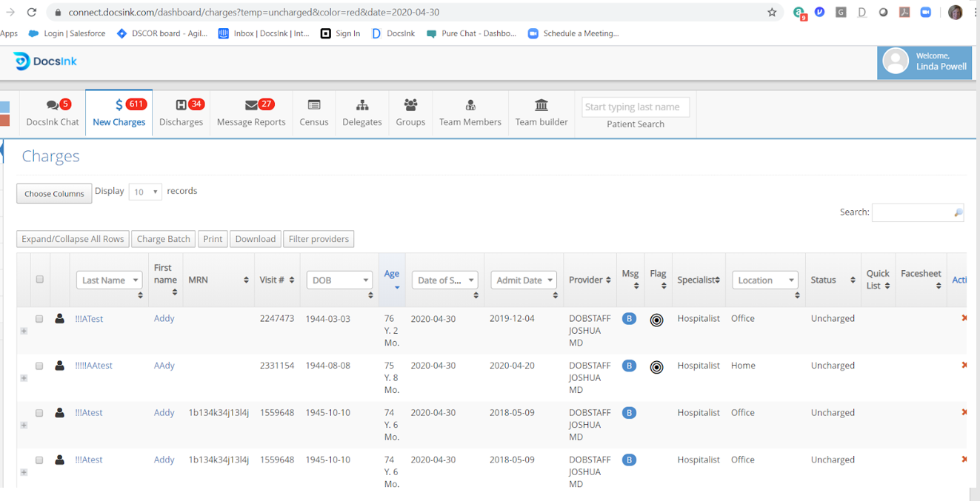Sort table by MRN column
This screenshot has height=501, width=980.
pos(218,280)
